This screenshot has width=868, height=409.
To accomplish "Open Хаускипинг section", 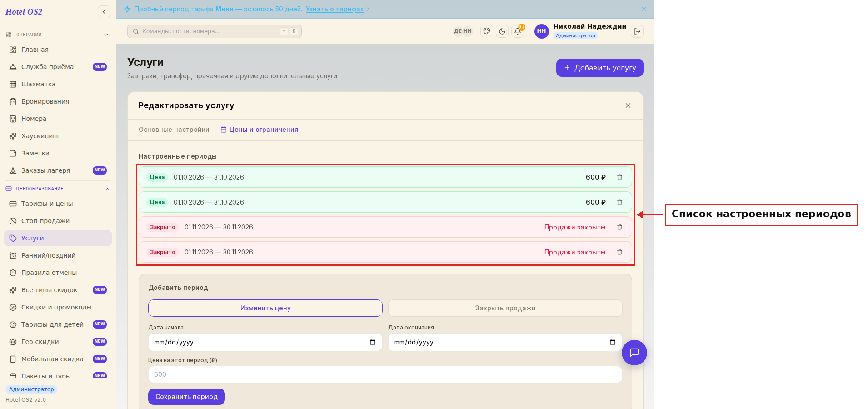I will [x=58, y=136].
